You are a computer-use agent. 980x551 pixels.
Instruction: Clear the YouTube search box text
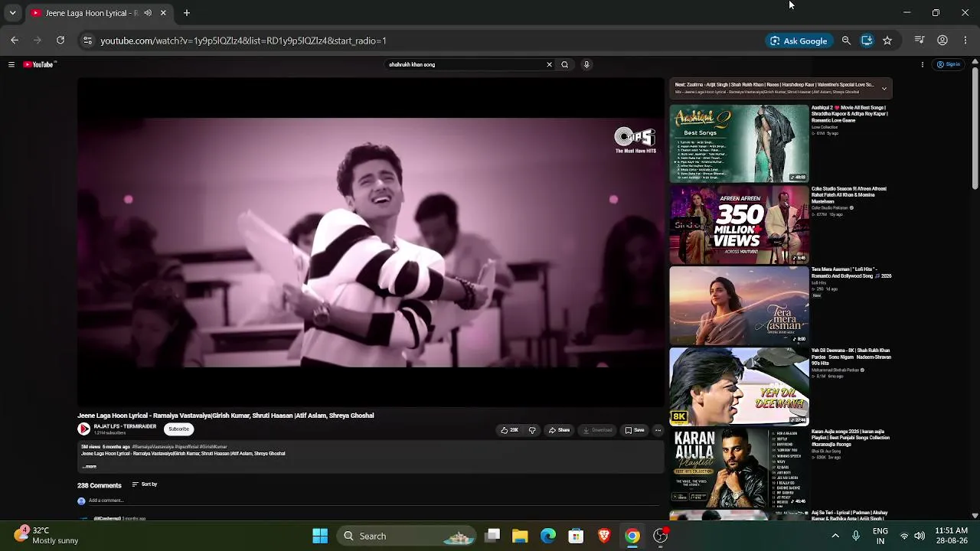pyautogui.click(x=549, y=65)
